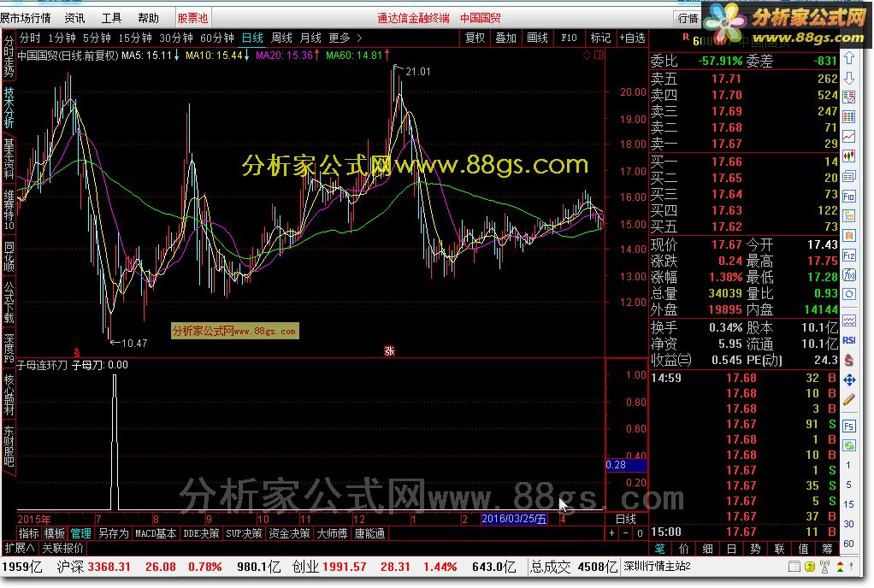Open the wavy multi-line indicator icon
The width and height of the screenshot is (874, 588).
(849, 320)
